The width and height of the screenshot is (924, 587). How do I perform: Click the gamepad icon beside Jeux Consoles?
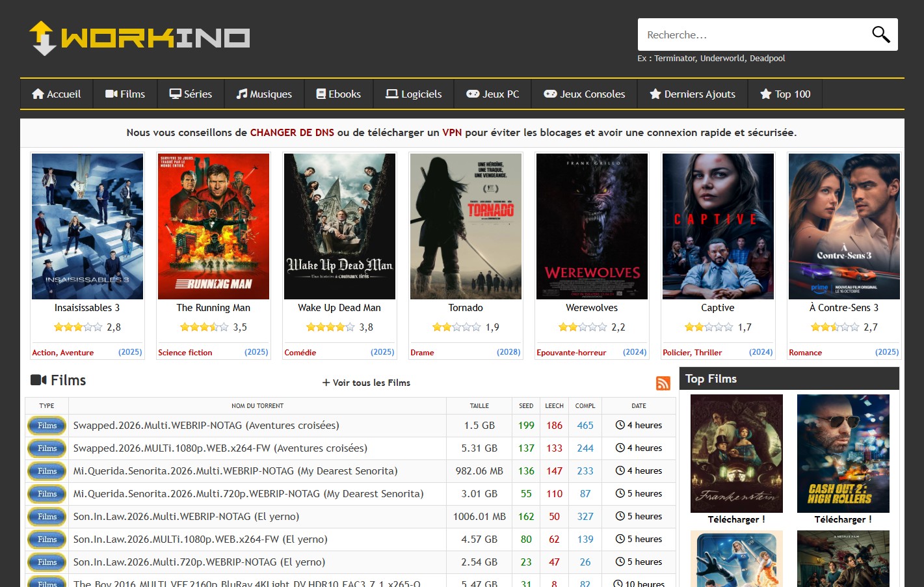(x=550, y=94)
